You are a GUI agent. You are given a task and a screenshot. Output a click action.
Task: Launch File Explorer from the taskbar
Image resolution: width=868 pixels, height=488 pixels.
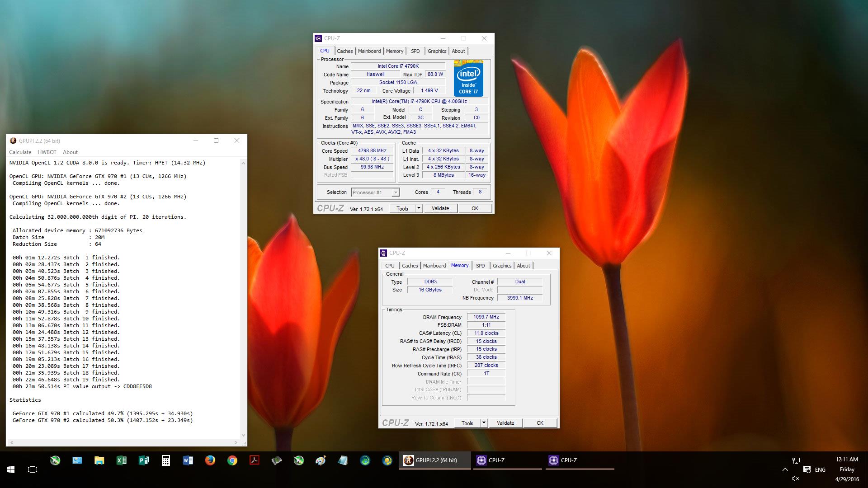click(99, 460)
